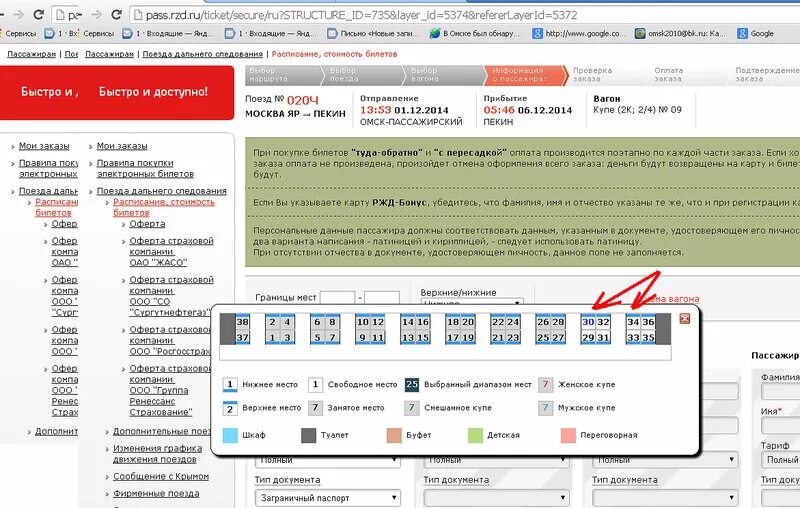800x508 pixels.
Task: Open the Оферта sidebar link
Action: [147, 224]
